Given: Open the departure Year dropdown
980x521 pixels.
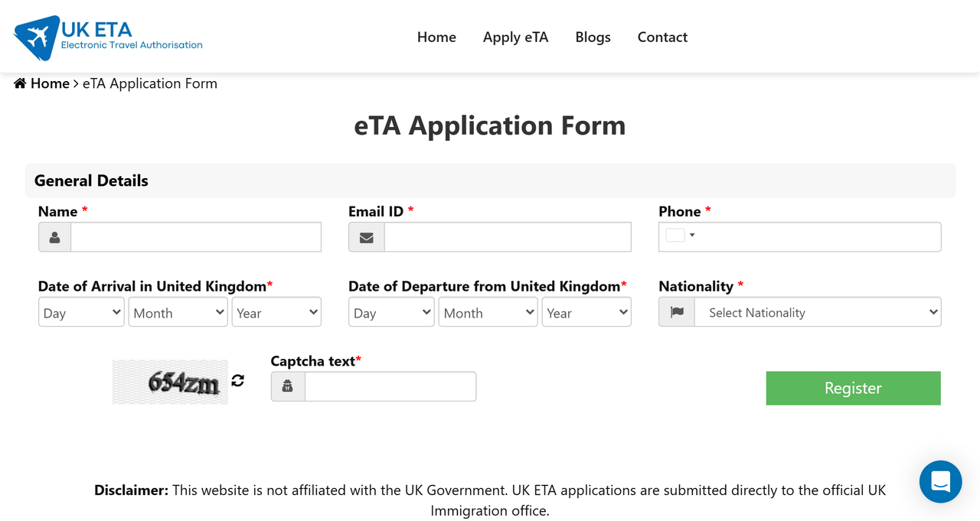Looking at the screenshot, I should click(x=586, y=312).
